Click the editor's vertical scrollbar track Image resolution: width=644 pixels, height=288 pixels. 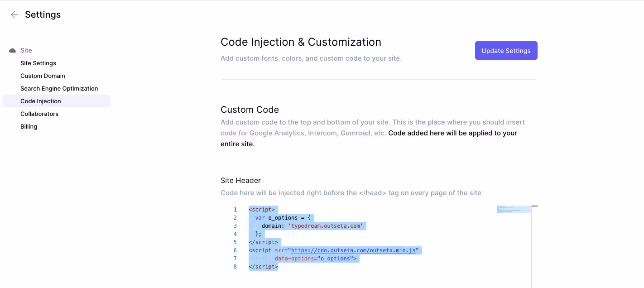(x=534, y=247)
